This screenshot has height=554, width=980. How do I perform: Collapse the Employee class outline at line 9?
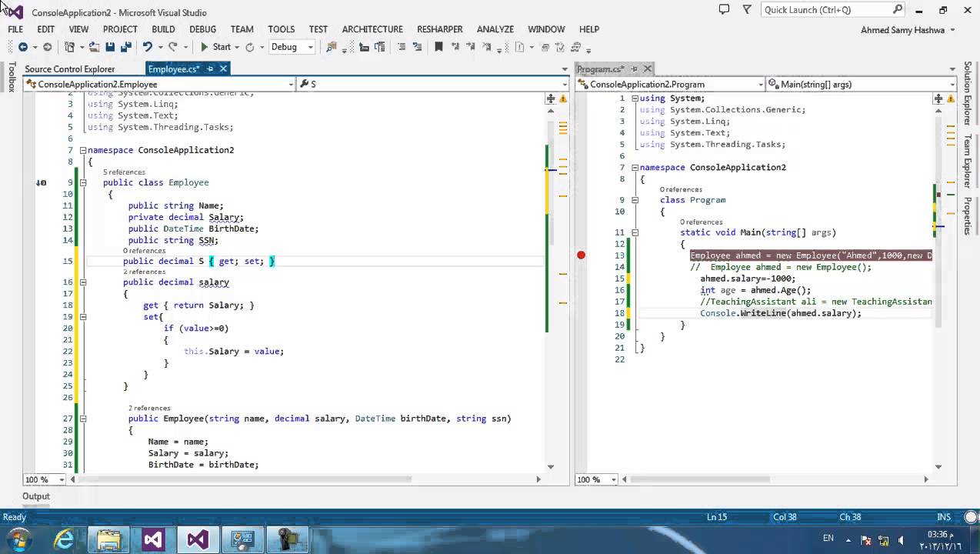[x=83, y=182]
